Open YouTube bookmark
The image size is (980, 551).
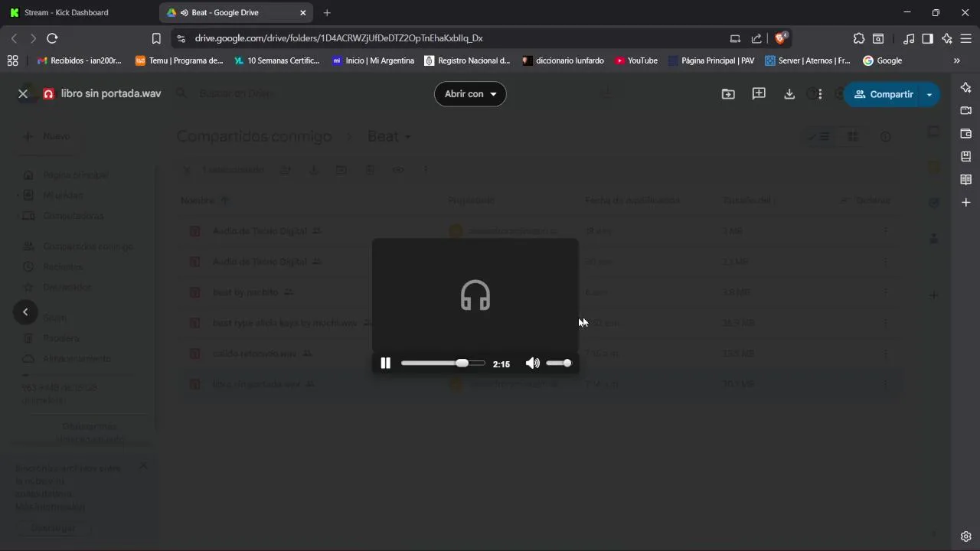point(636,60)
